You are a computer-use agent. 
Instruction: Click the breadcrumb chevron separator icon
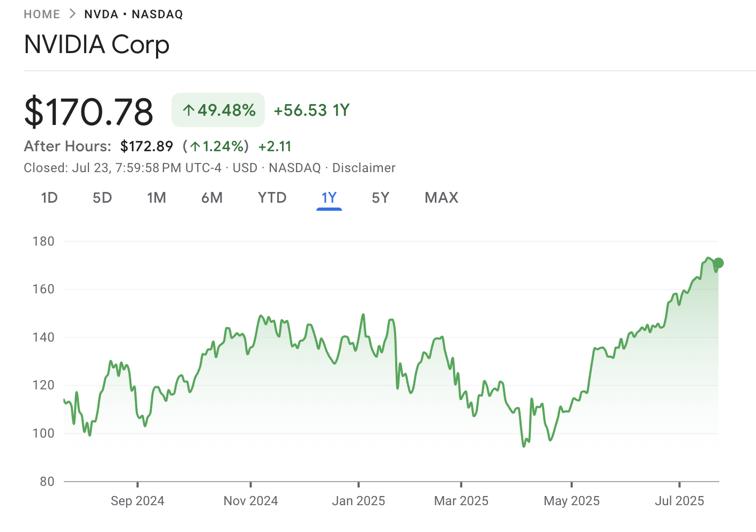pos(72,14)
